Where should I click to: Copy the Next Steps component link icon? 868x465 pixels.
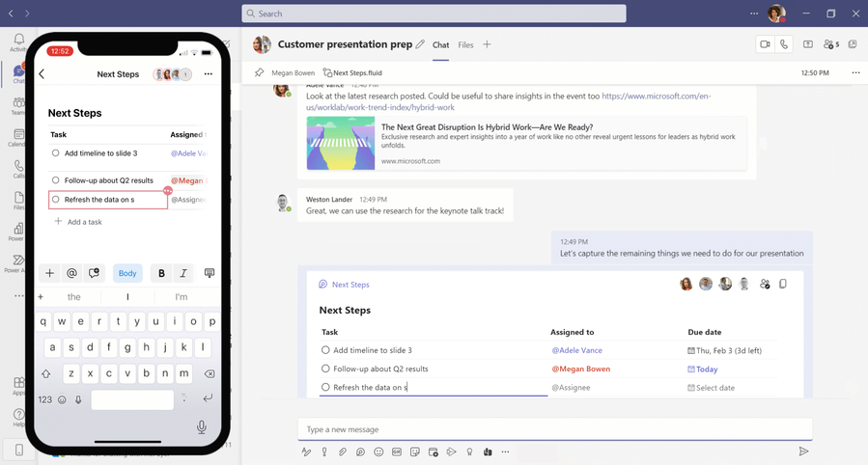click(783, 284)
